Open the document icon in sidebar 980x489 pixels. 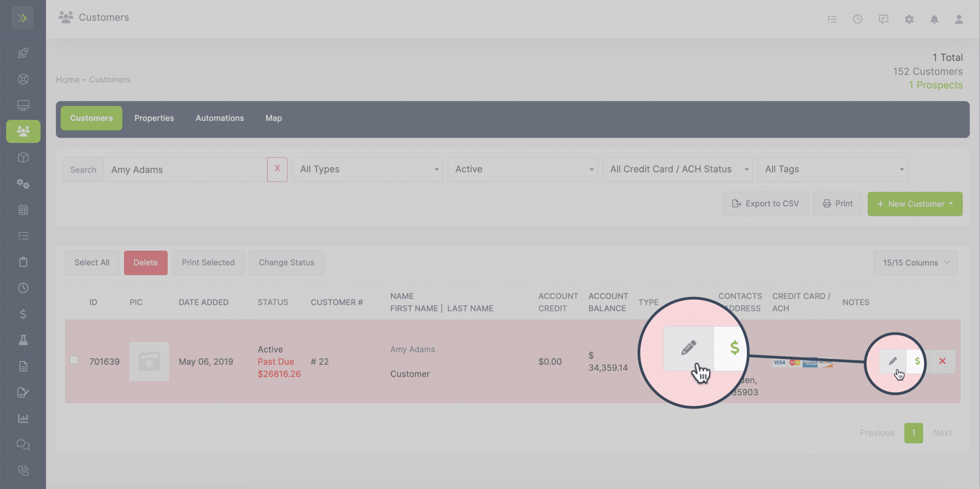click(x=23, y=366)
